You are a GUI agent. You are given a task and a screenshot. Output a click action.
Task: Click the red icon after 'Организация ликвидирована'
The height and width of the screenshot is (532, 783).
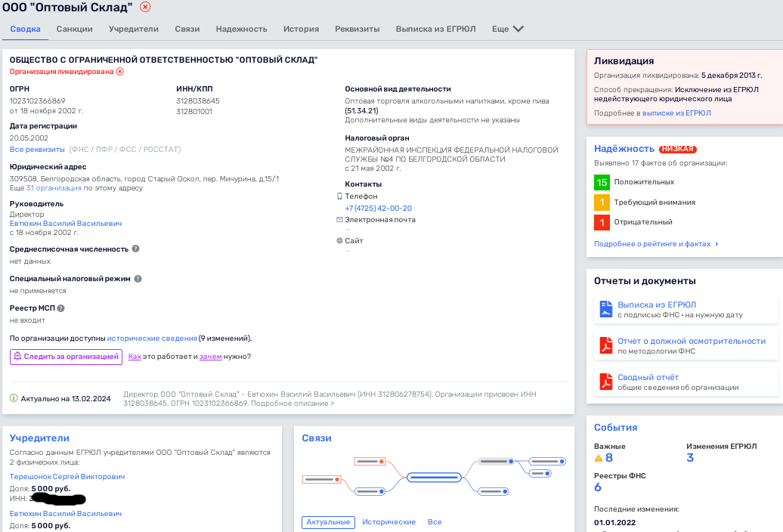(120, 71)
